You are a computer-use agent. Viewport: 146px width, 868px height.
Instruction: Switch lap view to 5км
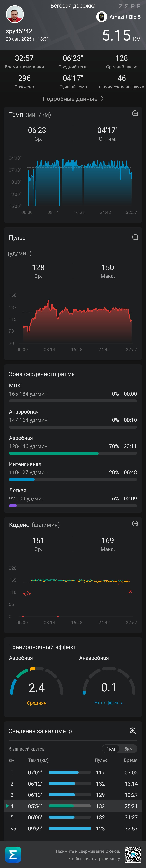click(128, 749)
